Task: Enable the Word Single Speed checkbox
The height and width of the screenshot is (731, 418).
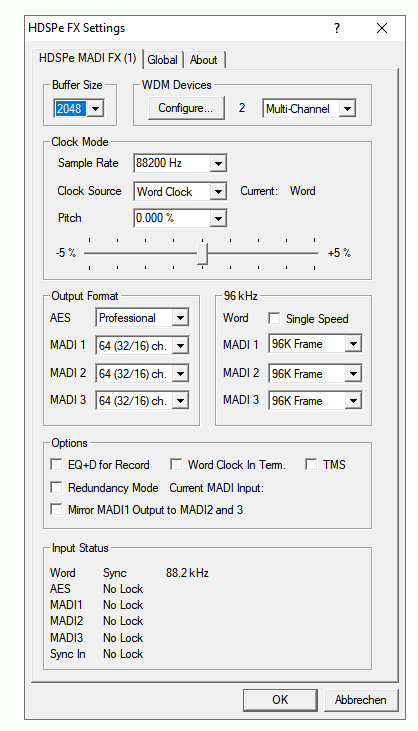Action: tap(274, 318)
